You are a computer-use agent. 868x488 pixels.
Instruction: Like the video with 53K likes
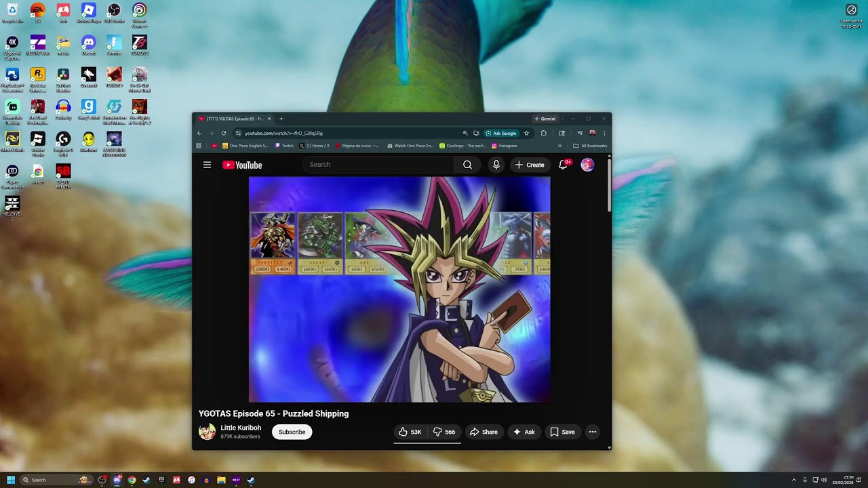(410, 432)
